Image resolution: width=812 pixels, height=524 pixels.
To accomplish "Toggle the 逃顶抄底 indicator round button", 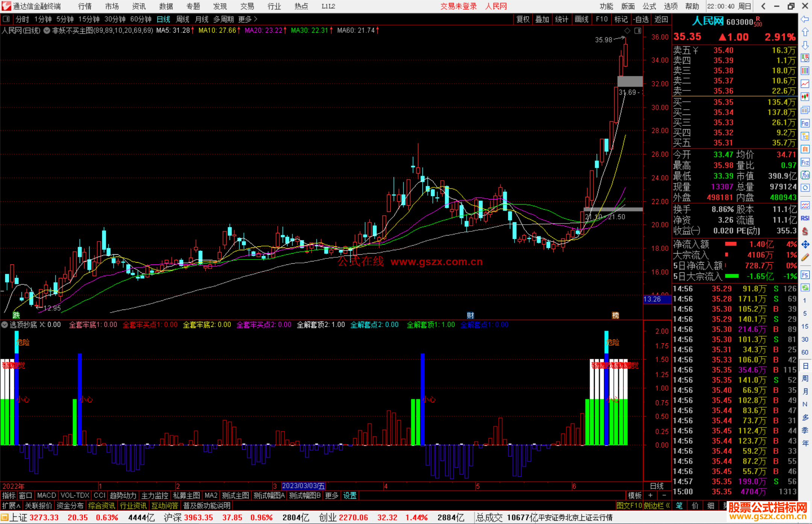I will click(5, 325).
